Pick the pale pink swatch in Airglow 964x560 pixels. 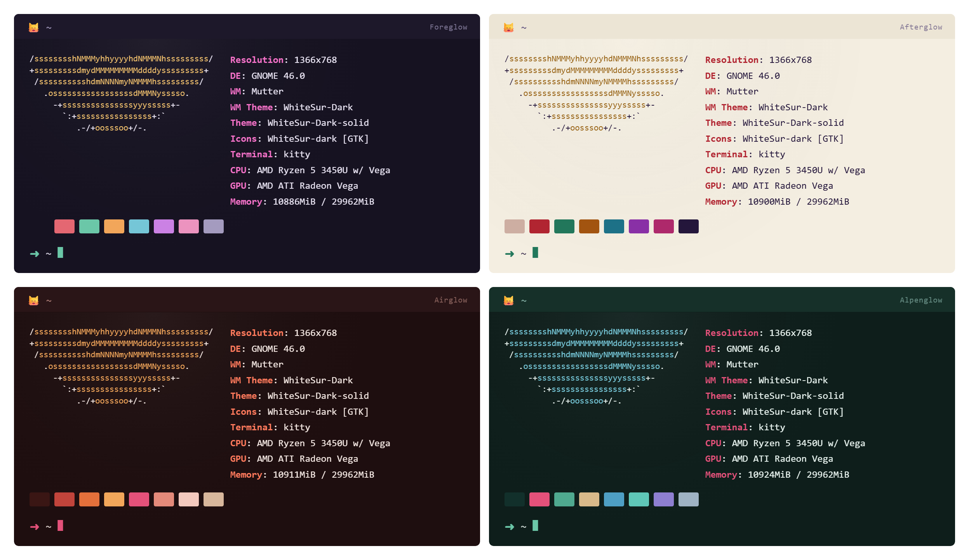(x=189, y=499)
